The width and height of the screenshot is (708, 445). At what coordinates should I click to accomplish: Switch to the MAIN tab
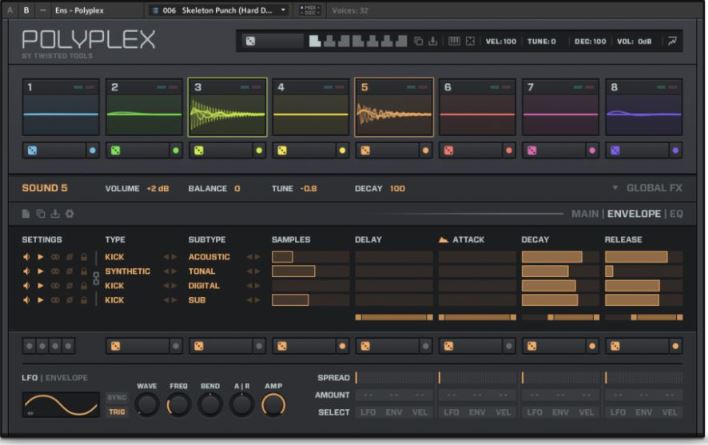585,214
